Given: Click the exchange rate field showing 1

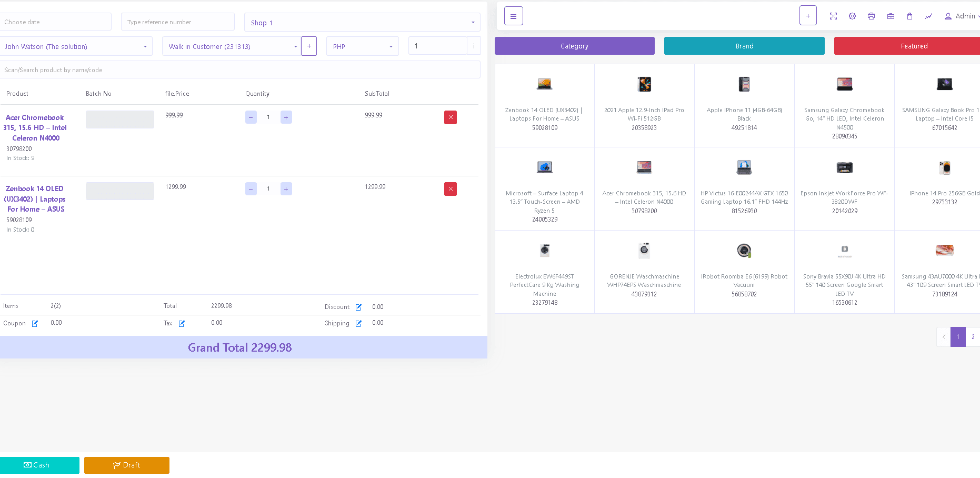Looking at the screenshot, I should tap(438, 46).
